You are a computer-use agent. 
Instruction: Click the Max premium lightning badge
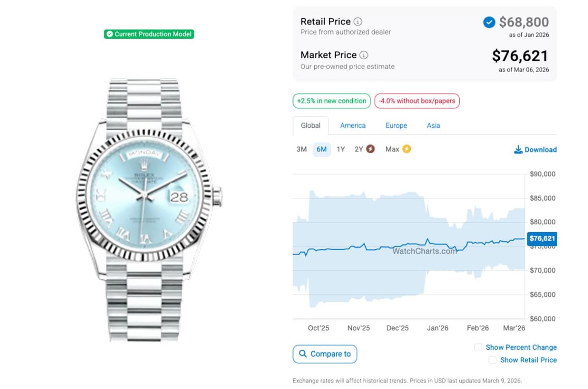pyautogui.click(x=406, y=149)
